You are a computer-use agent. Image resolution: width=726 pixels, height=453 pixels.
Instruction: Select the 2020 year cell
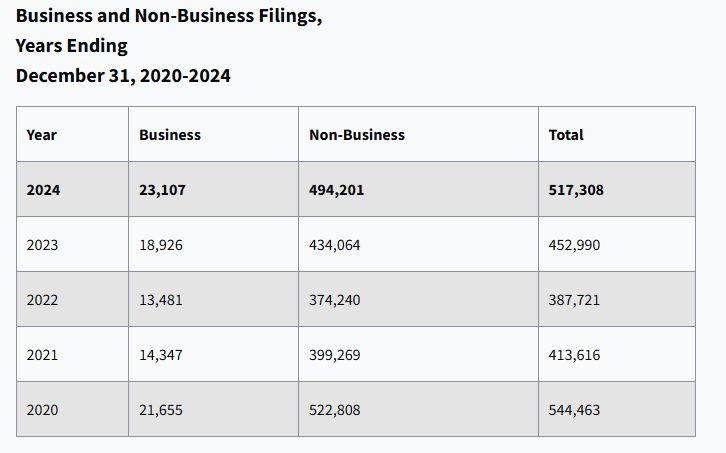(x=42, y=410)
